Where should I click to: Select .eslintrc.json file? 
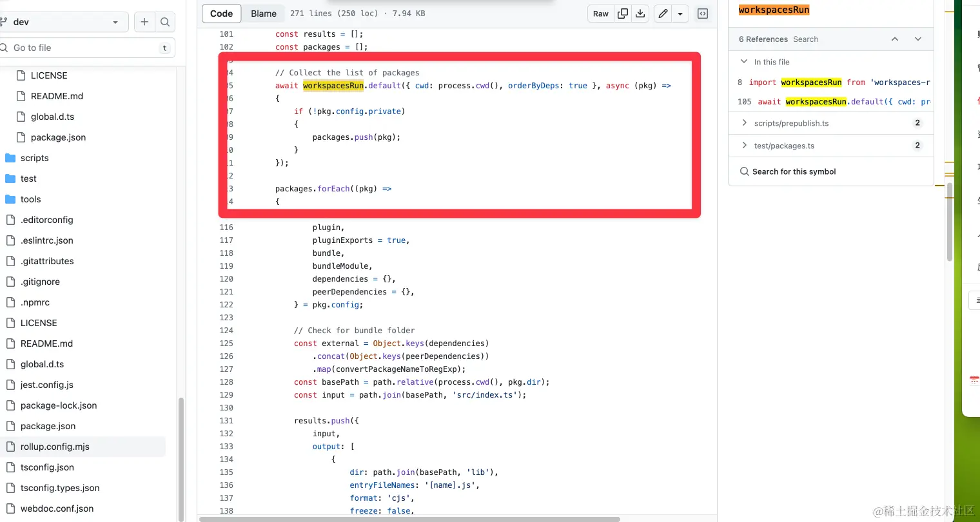[46, 240]
